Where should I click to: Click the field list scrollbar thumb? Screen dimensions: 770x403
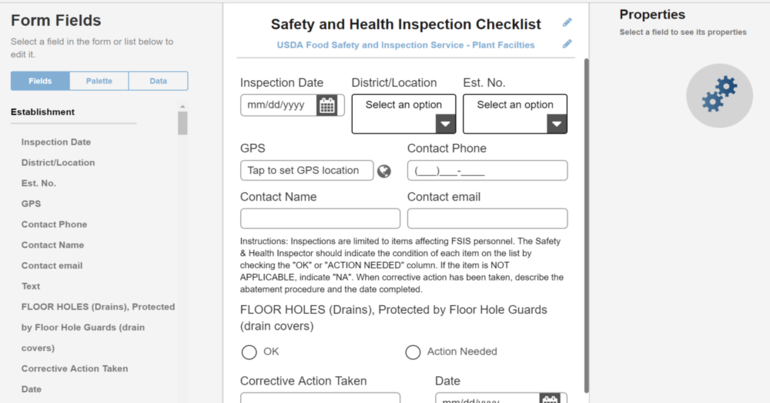pos(183,123)
